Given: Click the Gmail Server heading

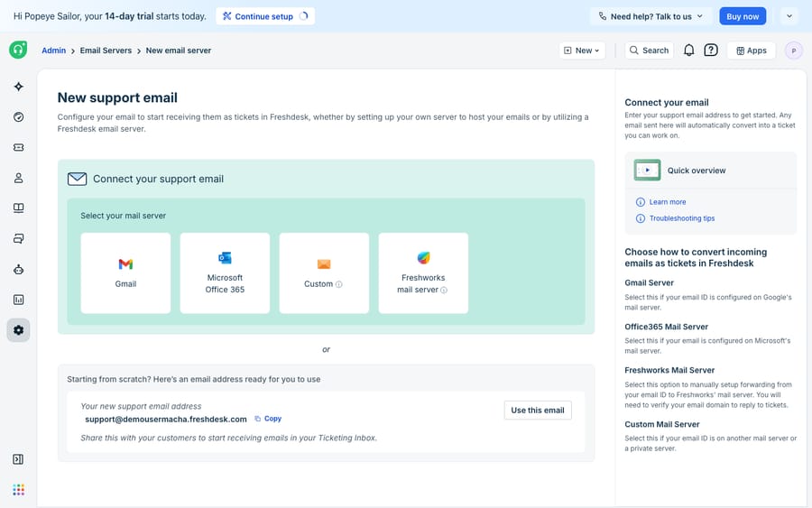Looking at the screenshot, I should (649, 282).
